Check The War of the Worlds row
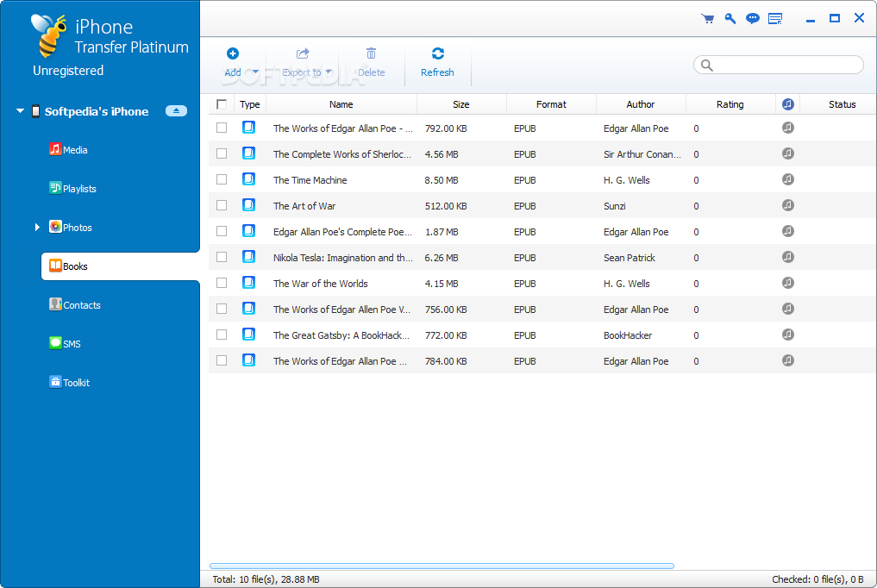 (x=222, y=283)
